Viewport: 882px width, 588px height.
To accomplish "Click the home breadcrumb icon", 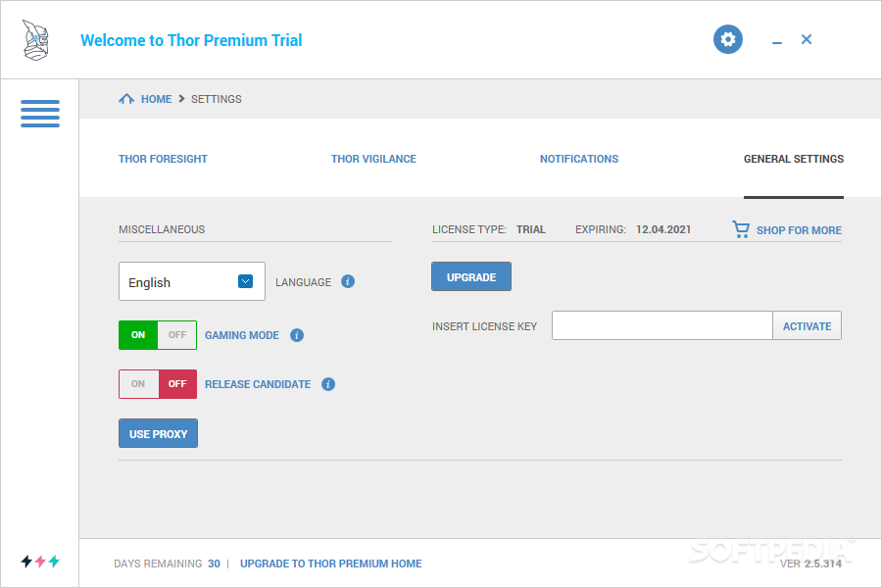I will pyautogui.click(x=126, y=99).
